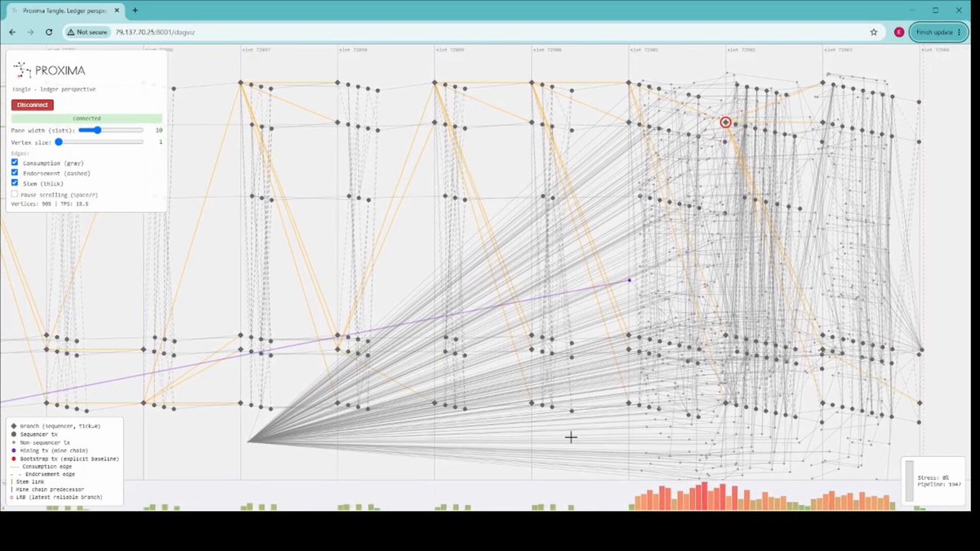Screen dimensions: 980x551
Task: Click the PROXIMA constellation logo
Action: point(22,70)
